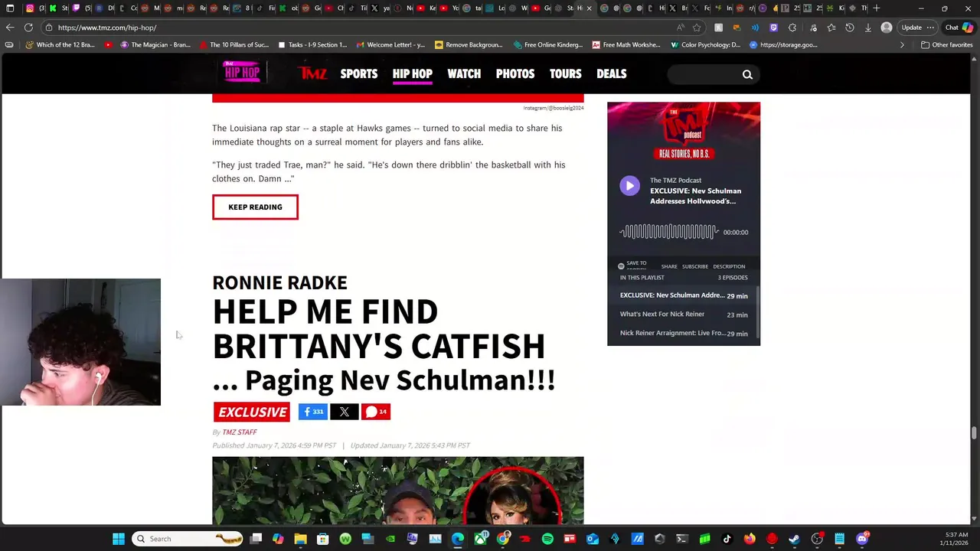Open Discord from the taskbar
Image resolution: width=980 pixels, height=551 pixels.
coord(862,539)
